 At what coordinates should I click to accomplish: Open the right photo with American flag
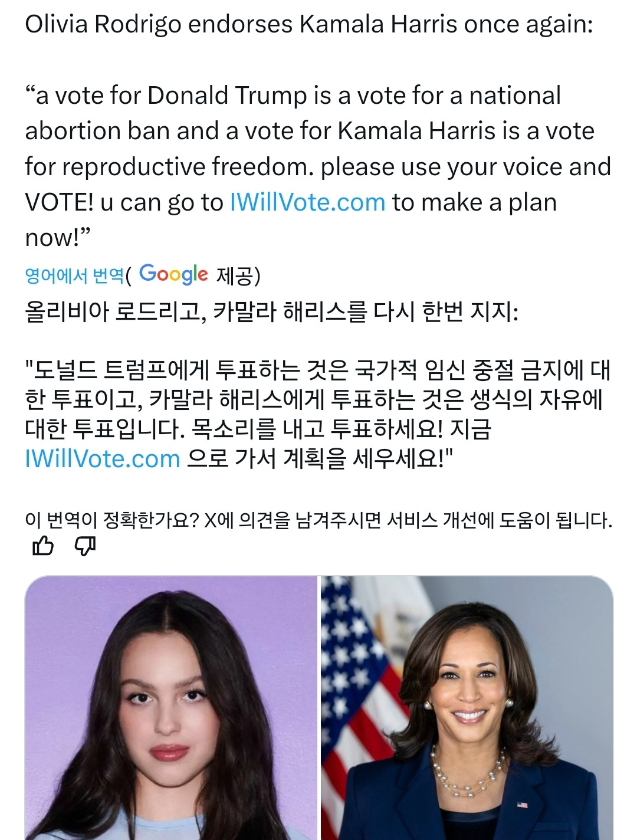coord(467,708)
